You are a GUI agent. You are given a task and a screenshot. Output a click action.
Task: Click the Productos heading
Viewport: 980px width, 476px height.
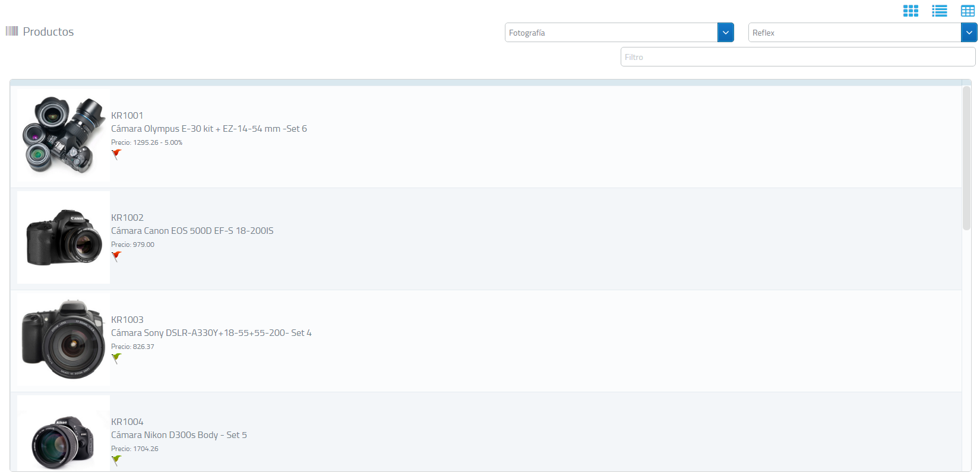click(x=48, y=31)
